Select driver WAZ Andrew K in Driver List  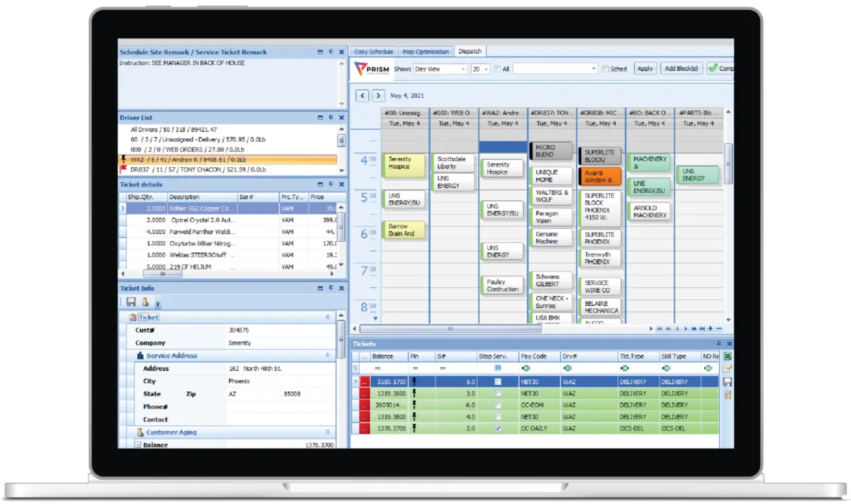point(228,160)
